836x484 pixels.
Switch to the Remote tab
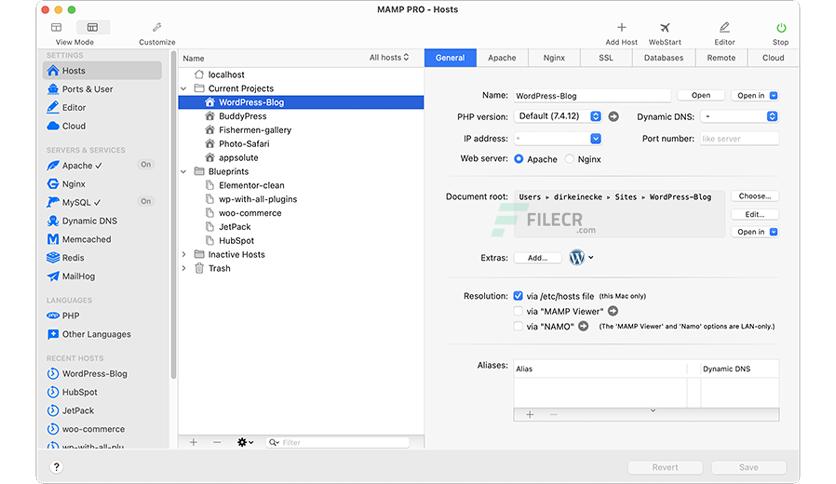tap(721, 58)
